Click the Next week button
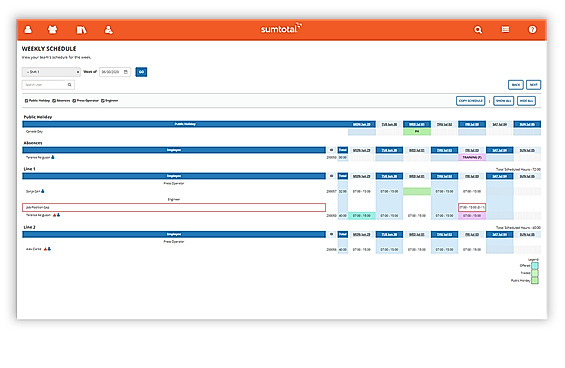This screenshot has width=565, height=368. click(x=533, y=85)
